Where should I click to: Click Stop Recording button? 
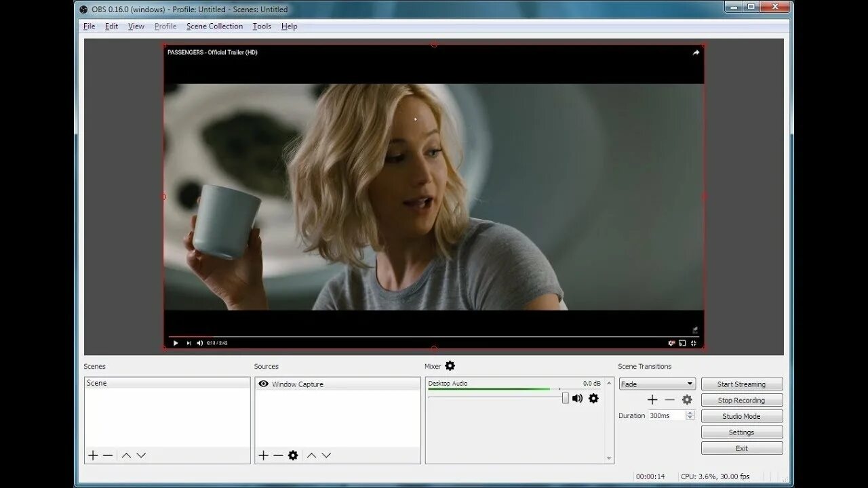(x=742, y=401)
